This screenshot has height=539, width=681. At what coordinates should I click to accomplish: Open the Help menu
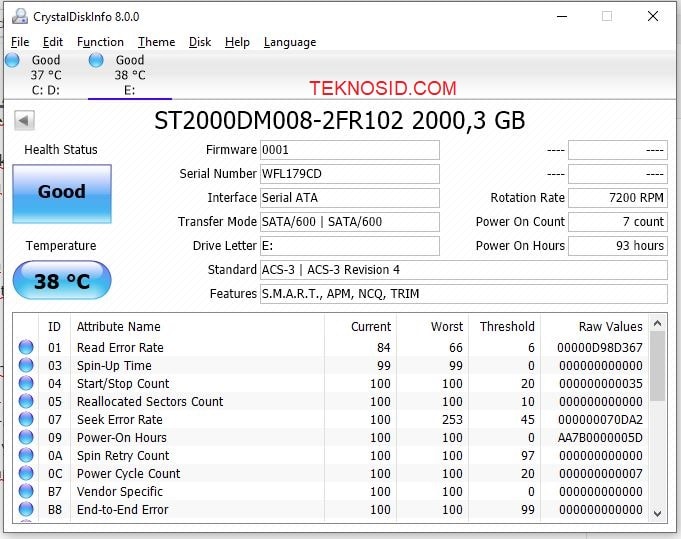point(237,42)
